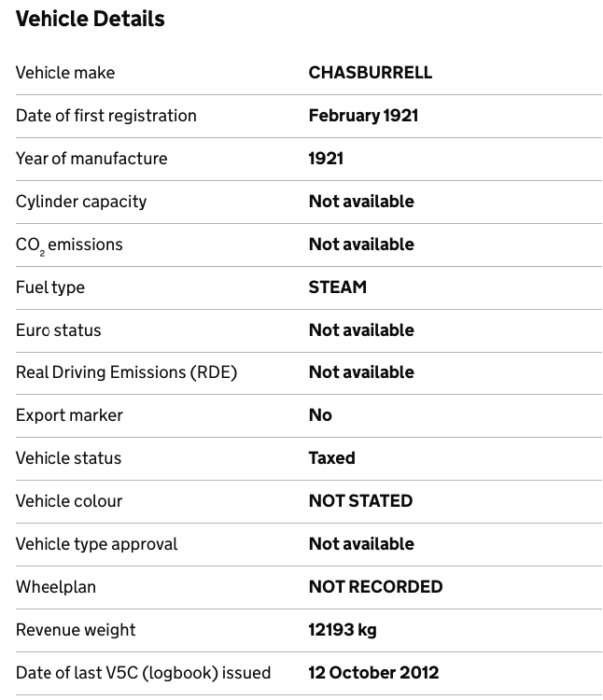The height and width of the screenshot is (700, 603).
Task: Select the CHASBURRELL vehicle make value
Action: coord(370,73)
